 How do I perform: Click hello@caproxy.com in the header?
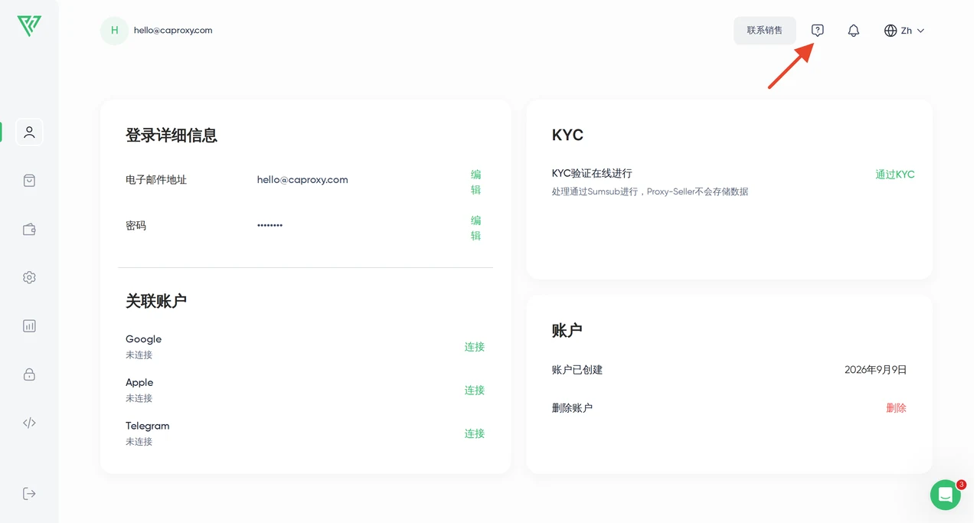(173, 31)
